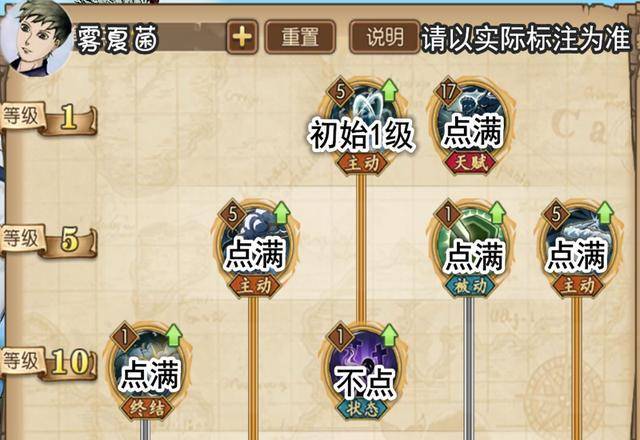Click the green upgrade arrow on purple 状态 skill
This screenshot has width=640, height=440.
click(x=389, y=335)
